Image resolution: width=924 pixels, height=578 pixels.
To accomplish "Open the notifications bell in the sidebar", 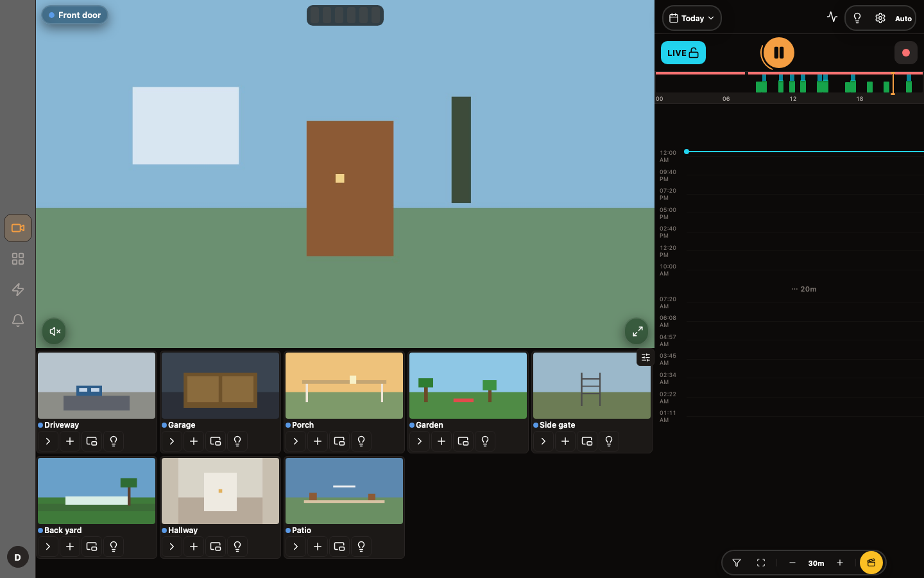I will [18, 320].
